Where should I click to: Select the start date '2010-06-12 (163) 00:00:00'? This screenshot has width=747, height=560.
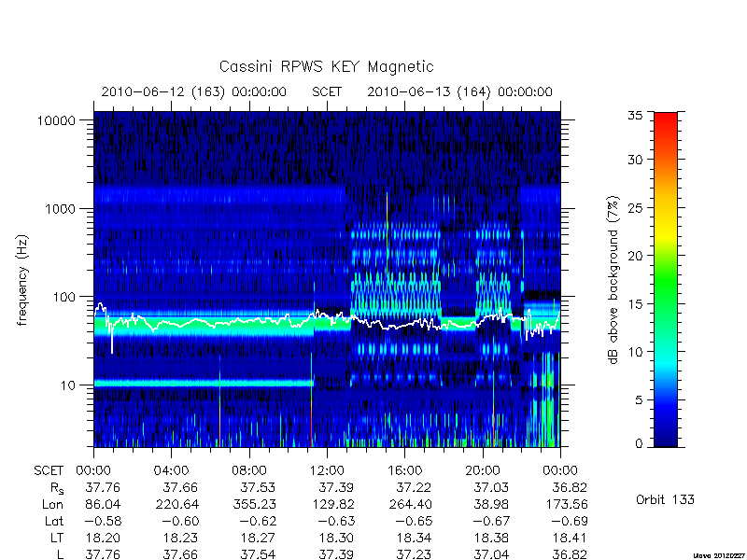(x=194, y=91)
